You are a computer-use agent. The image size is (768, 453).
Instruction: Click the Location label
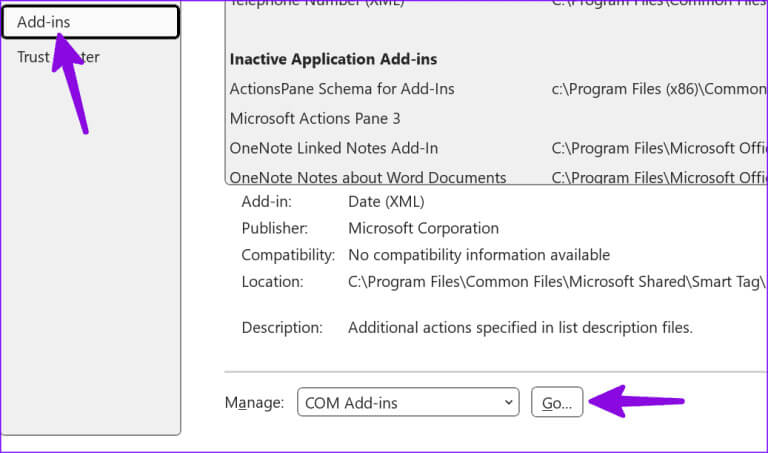(272, 282)
